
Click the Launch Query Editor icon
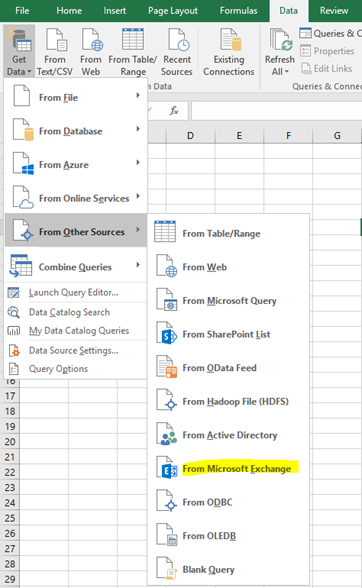[x=14, y=292]
